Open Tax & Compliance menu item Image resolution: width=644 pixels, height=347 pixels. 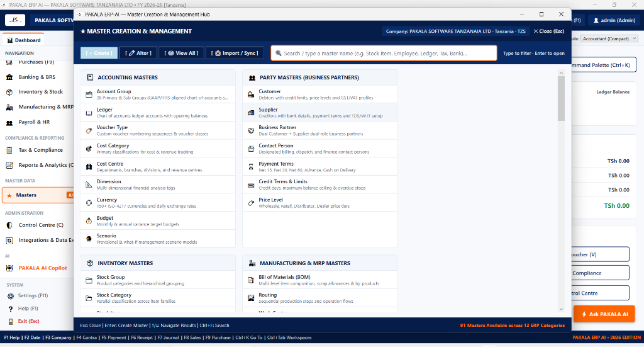(40, 150)
